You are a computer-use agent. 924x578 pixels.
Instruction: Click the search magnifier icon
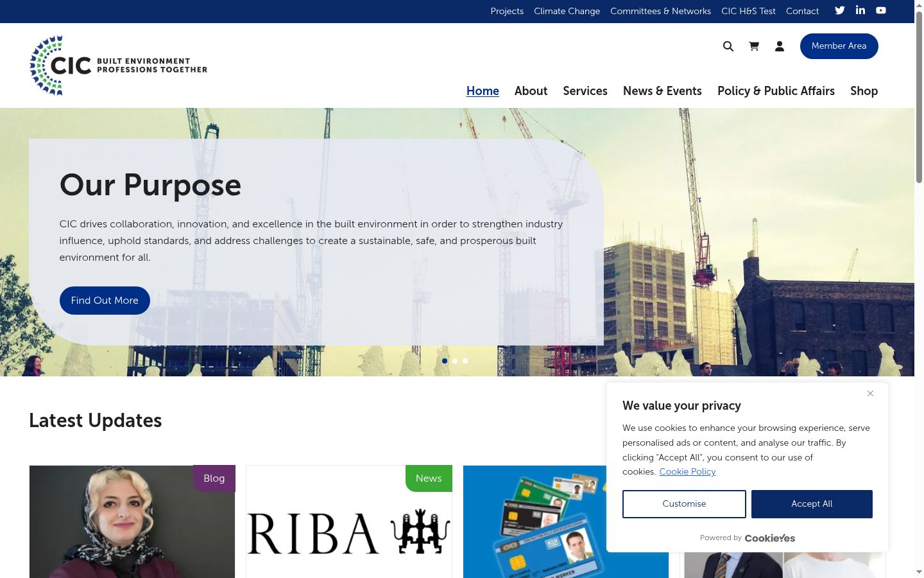pos(728,46)
